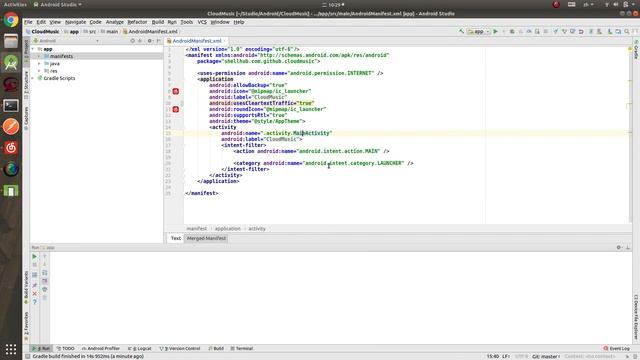The width and height of the screenshot is (640, 360).
Task: Open the Search Everywhere magnifier icon
Action: pos(627,31)
